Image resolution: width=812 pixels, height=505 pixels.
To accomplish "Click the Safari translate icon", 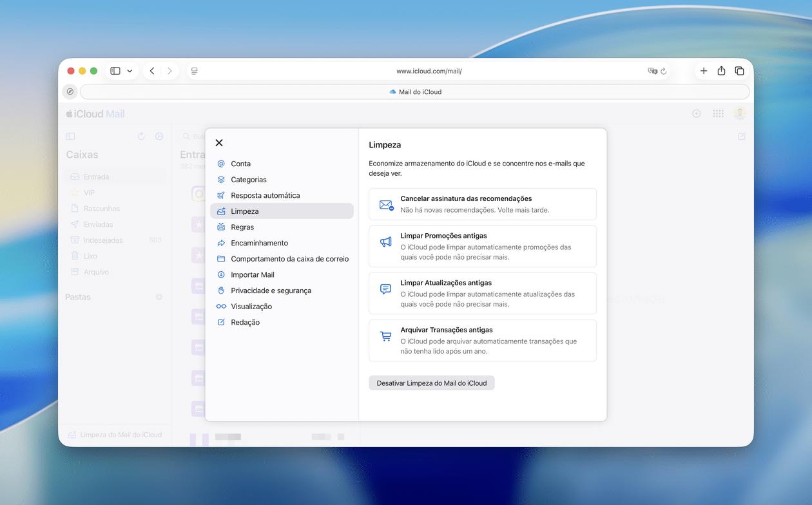I will (652, 71).
